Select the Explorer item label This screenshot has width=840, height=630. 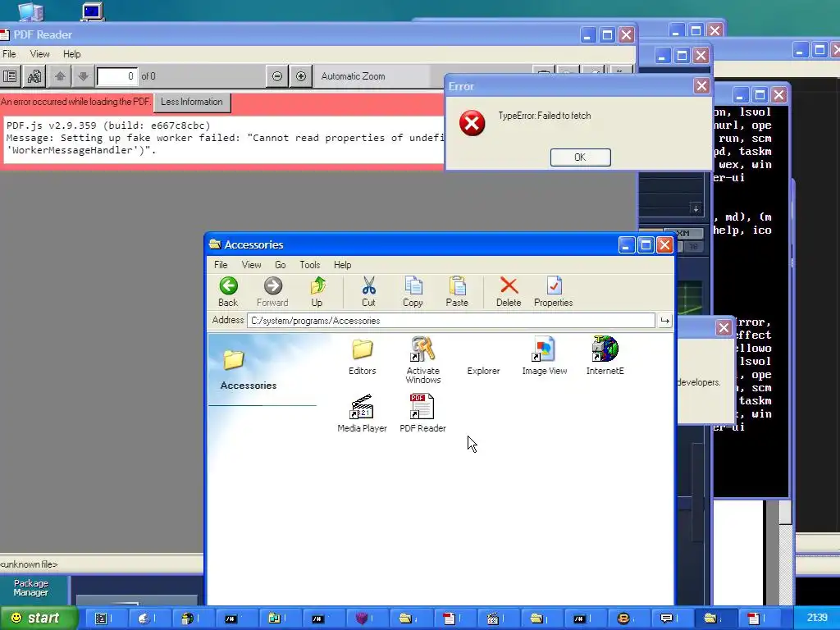pos(483,371)
